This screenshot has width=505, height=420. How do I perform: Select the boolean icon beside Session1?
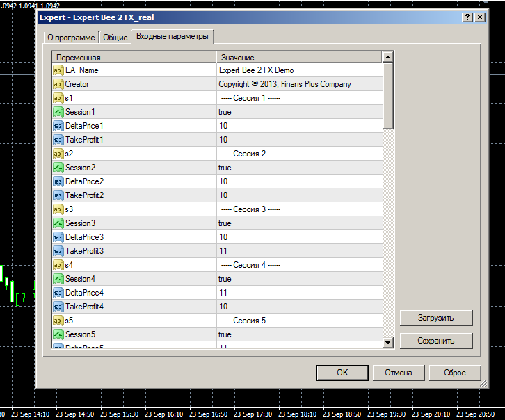pyautogui.click(x=58, y=112)
